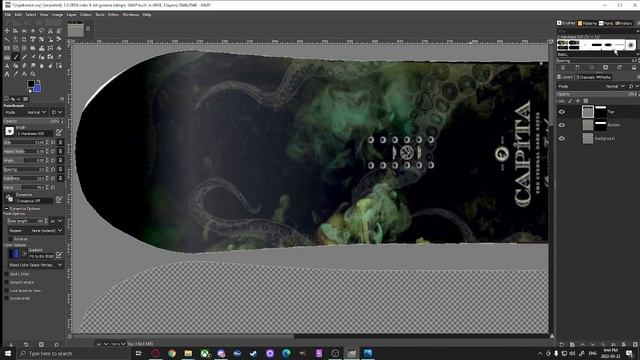Screen dimensions: 640x360
Task: Switch to the Patterns tab
Action: pos(587,23)
